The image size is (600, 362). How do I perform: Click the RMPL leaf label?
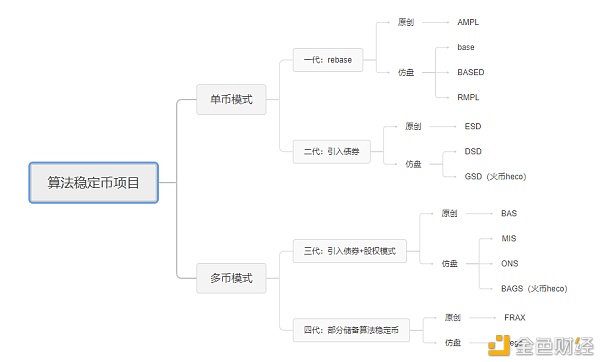(468, 97)
